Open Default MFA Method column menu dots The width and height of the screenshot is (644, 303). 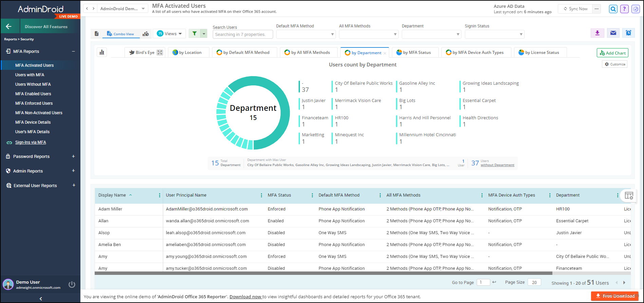[x=380, y=195]
